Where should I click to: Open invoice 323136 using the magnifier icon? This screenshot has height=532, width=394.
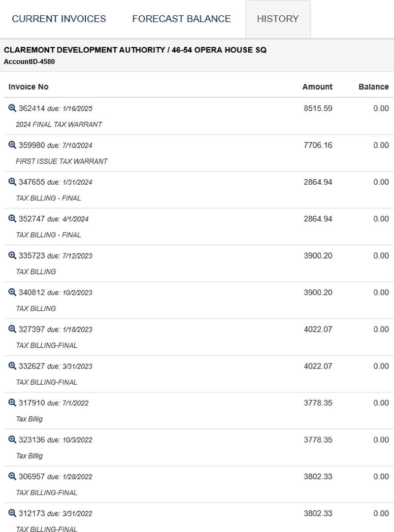[12, 439]
